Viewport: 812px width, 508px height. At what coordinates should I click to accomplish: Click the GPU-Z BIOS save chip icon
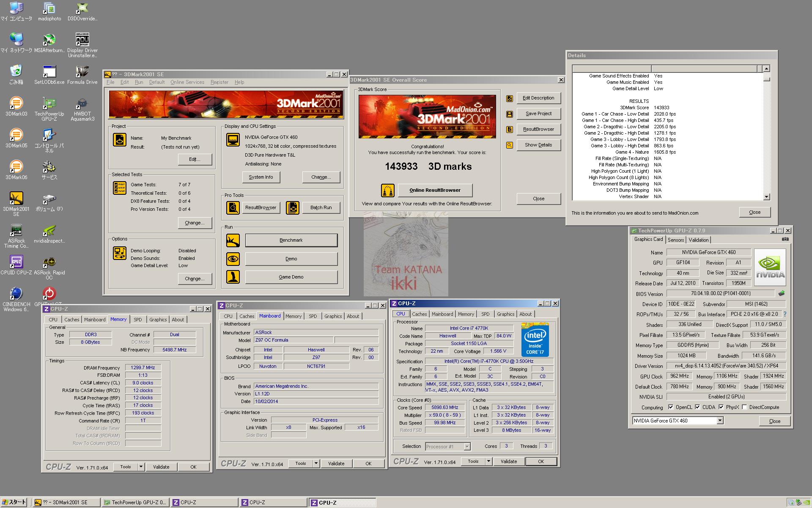pyautogui.click(x=782, y=293)
